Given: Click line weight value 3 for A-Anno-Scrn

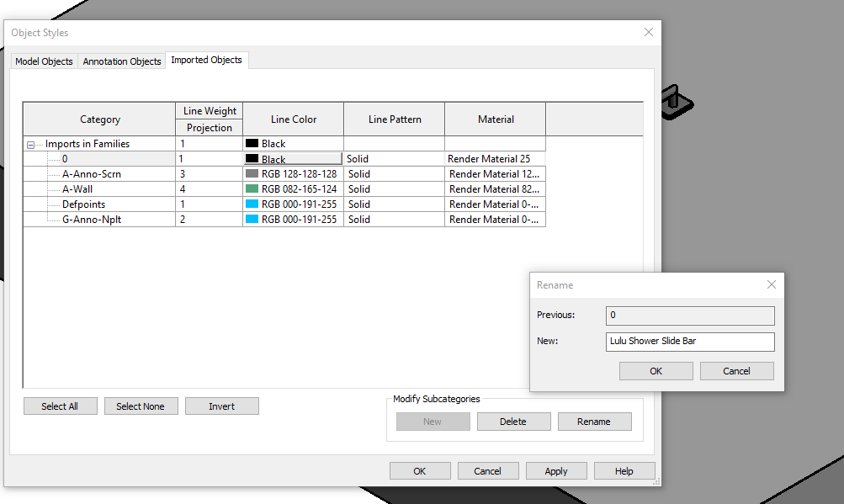Looking at the screenshot, I should (x=209, y=174).
